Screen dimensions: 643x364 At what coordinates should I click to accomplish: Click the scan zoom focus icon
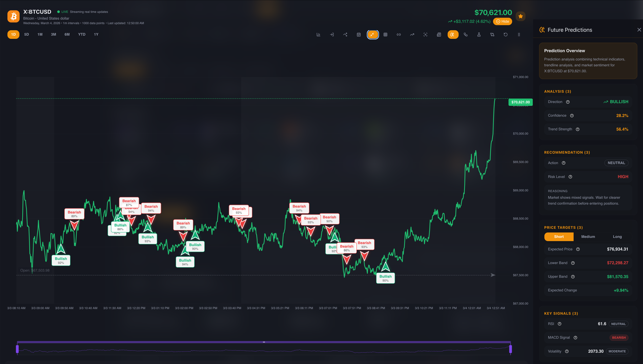(425, 34)
